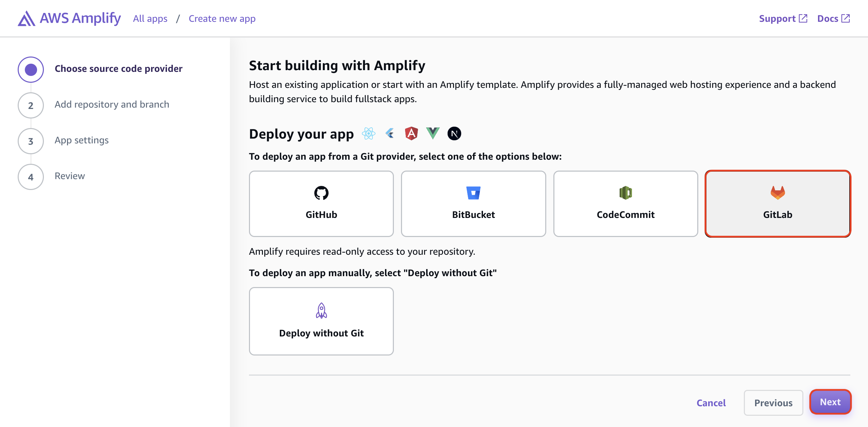Cancel the app creation flow

711,403
